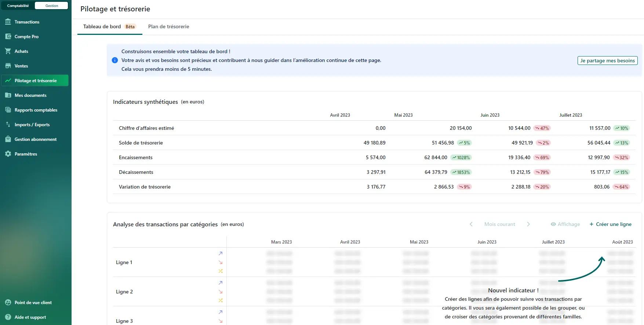Click the Gestion abonnement bag icon
This screenshot has width=644, height=325.
click(8, 139)
